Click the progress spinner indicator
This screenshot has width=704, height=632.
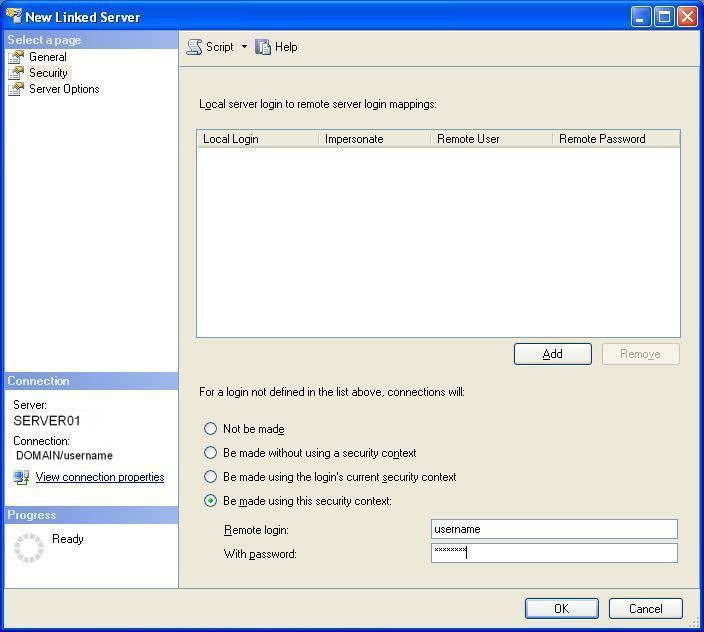29,548
